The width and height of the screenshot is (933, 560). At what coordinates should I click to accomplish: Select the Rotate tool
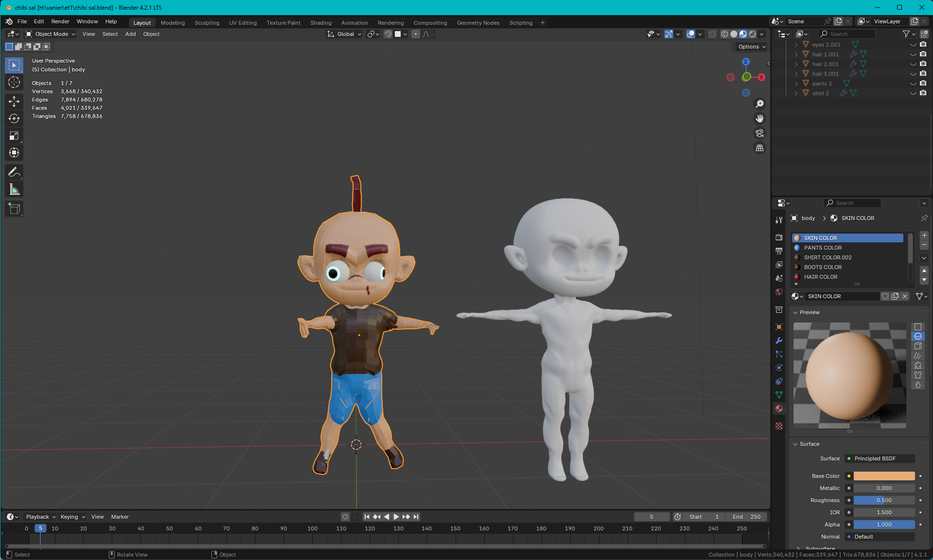pyautogui.click(x=14, y=119)
